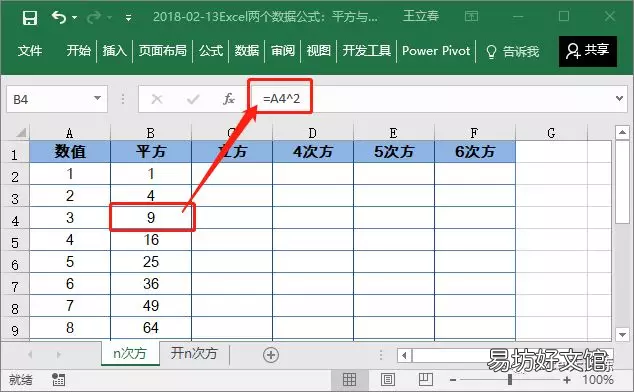Select the 数据 ribbon tab
The height and width of the screenshot is (392, 634).
click(247, 51)
